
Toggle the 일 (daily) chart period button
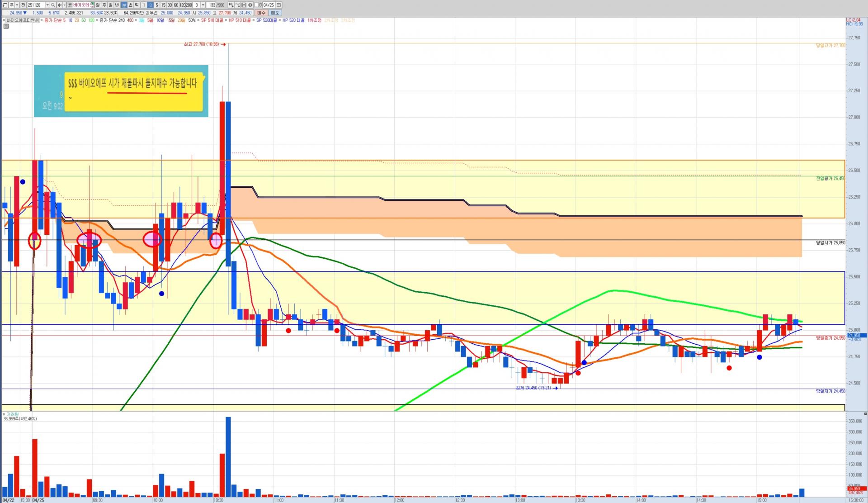98,5
